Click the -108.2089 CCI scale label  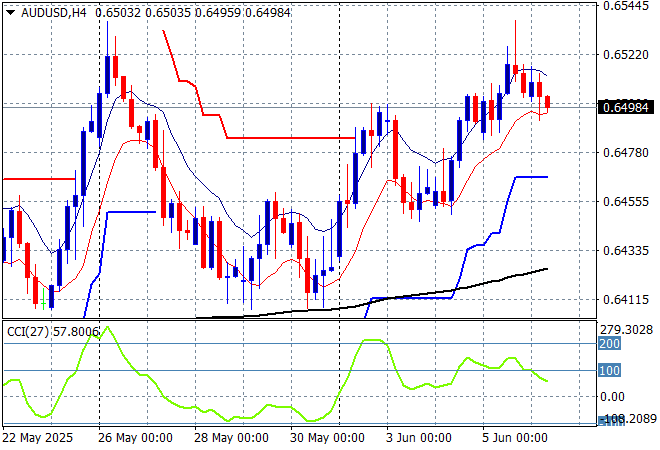coord(627,421)
